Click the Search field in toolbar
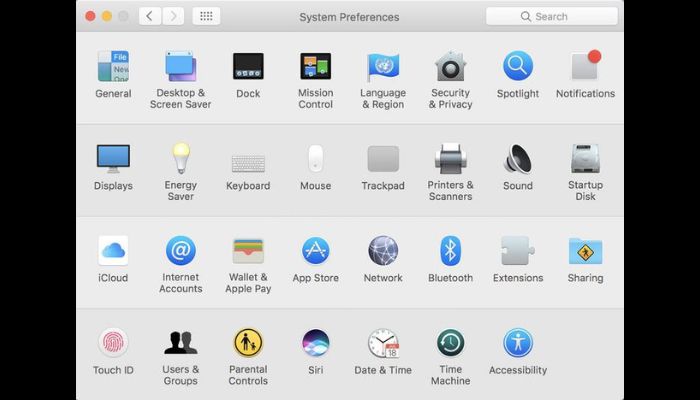This screenshot has width=700, height=400. coord(552,17)
